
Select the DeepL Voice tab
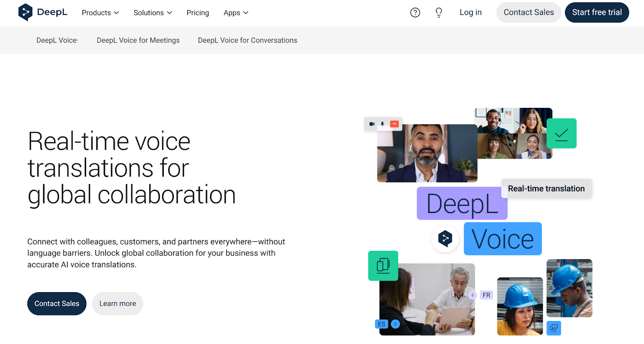tap(57, 40)
